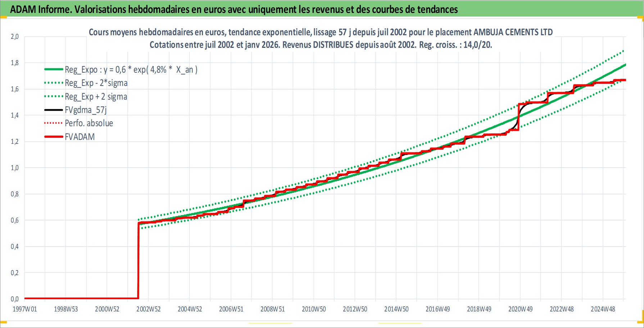Viewport: 644px width, 328px height.
Task: Click the y-axis label 0,8
Action: pos(14,194)
